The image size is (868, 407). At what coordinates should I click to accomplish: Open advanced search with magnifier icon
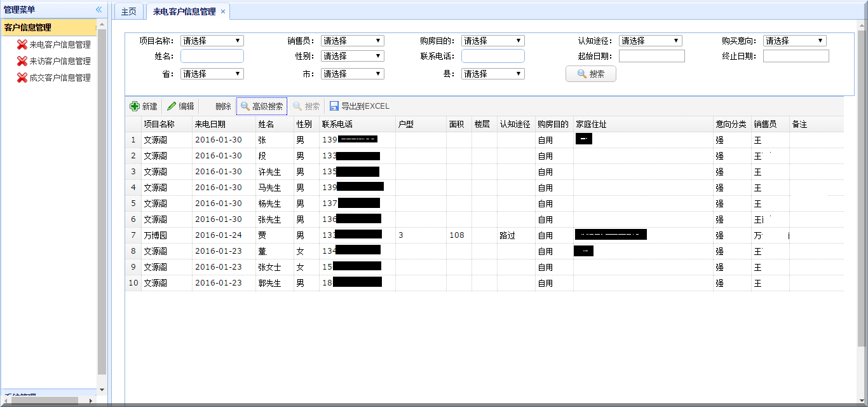245,106
